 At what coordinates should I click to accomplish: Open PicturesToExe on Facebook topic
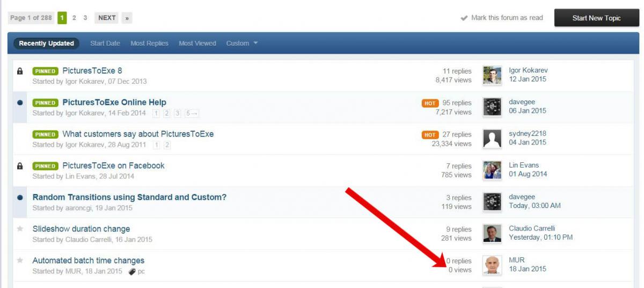113,165
